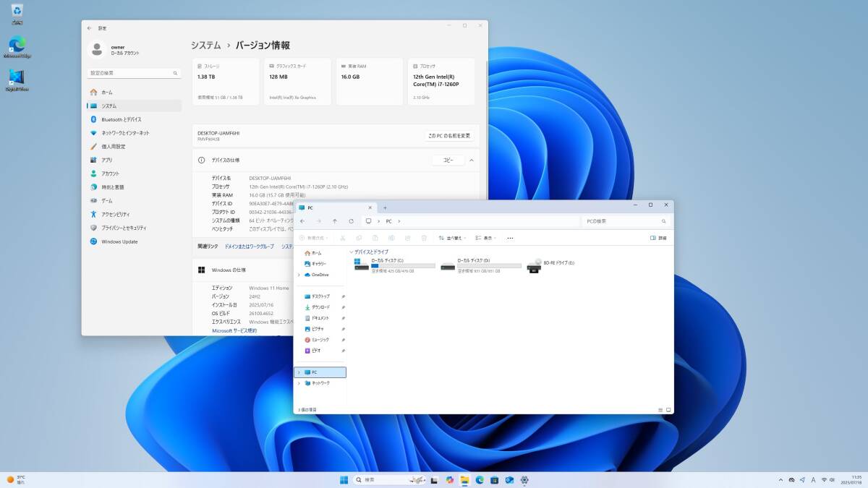The image size is (868, 488).
Task: Open See more (…) menu in File Explorer
Action: coord(510,238)
